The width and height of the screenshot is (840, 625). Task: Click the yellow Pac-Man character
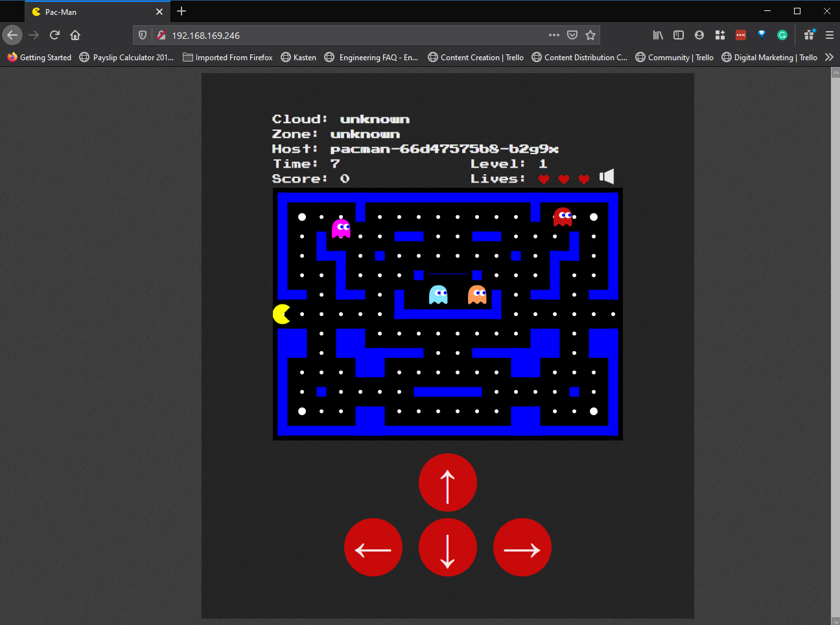pos(282,314)
